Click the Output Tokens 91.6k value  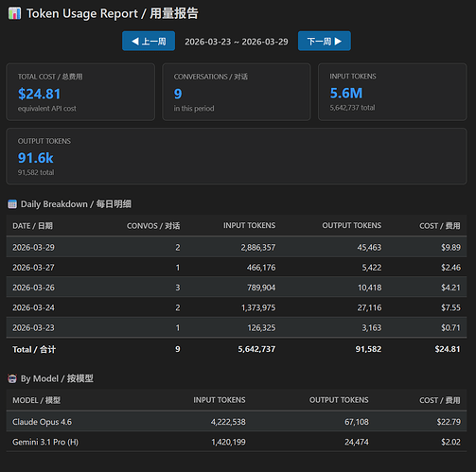35,158
